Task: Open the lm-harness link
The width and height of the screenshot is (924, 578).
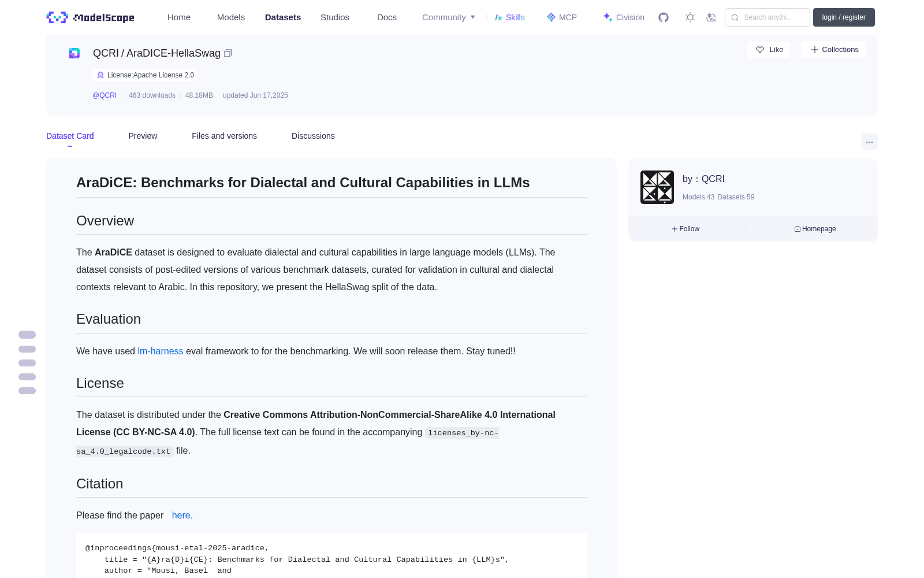Action: (x=160, y=351)
